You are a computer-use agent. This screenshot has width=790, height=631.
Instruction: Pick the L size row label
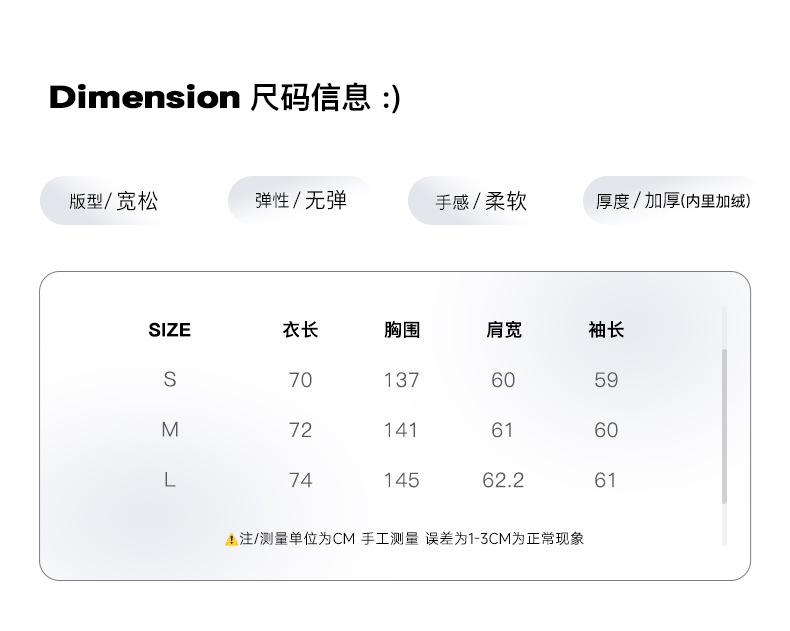click(x=169, y=480)
